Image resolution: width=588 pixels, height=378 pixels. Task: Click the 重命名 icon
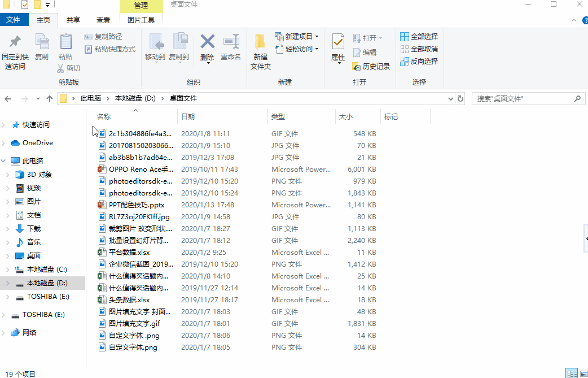(231, 42)
